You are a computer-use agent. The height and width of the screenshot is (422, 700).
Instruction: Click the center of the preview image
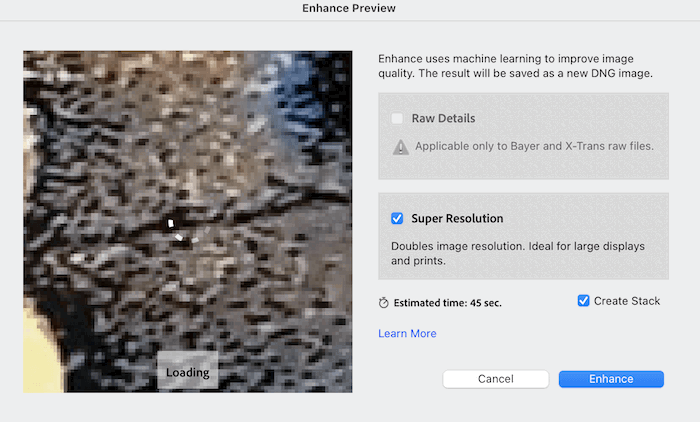click(x=187, y=221)
